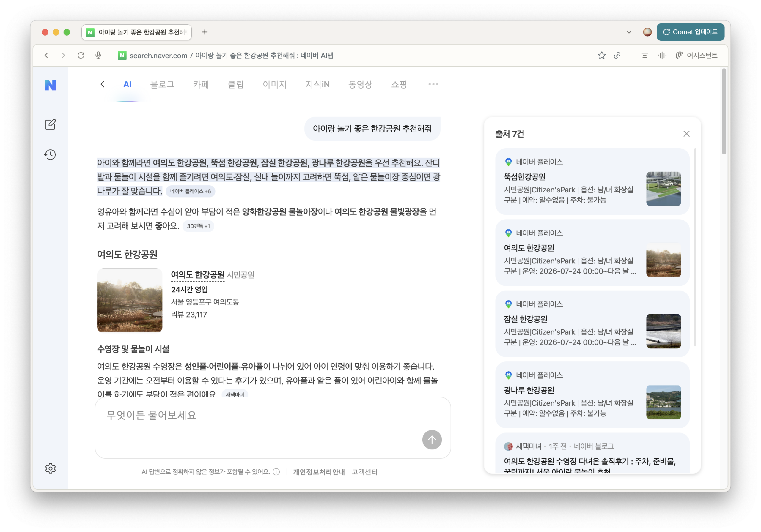This screenshot has height=532, width=761.
Task: Select the AI tab
Action: (128, 84)
